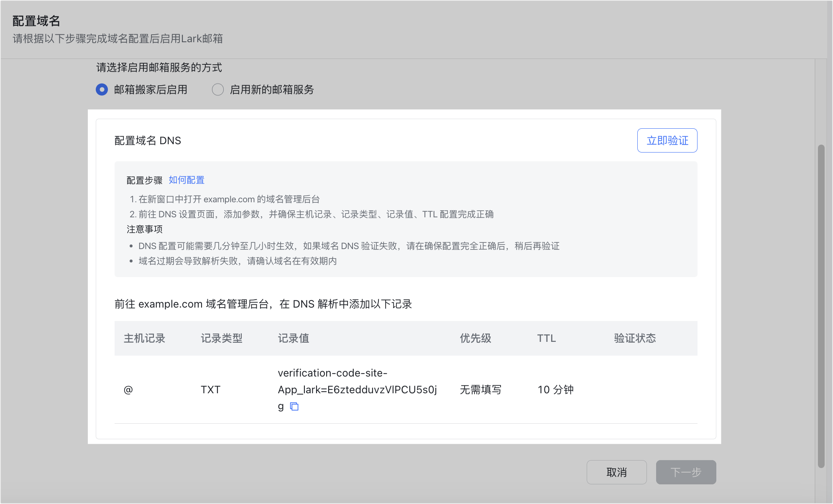Click the TTL column header
Viewport: 833px width, 504px height.
click(x=547, y=338)
